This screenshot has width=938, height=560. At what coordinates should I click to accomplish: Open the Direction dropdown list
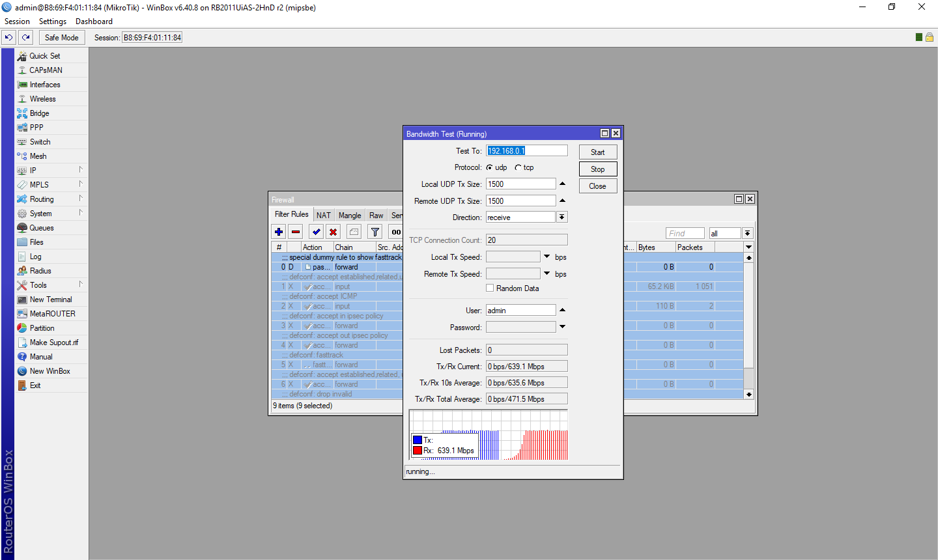[x=562, y=217]
